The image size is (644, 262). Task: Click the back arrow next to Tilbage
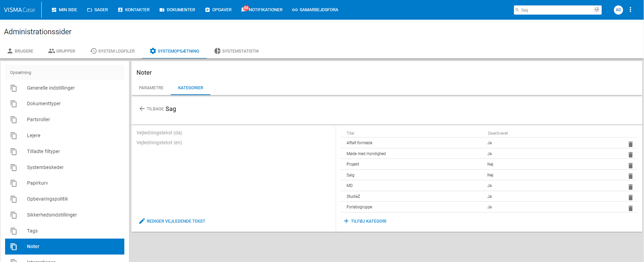142,109
